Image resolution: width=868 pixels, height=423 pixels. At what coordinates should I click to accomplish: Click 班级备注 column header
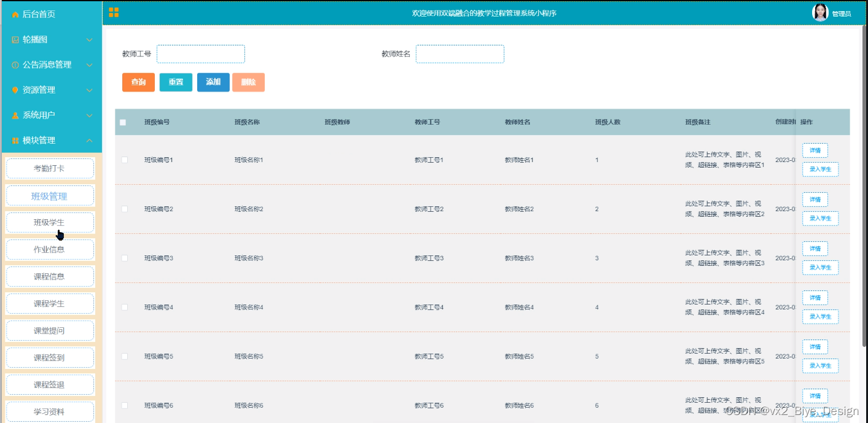[698, 122]
